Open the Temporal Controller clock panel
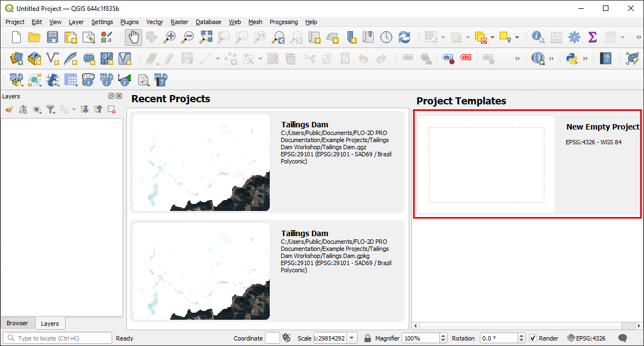644x346 pixels. coord(386,37)
